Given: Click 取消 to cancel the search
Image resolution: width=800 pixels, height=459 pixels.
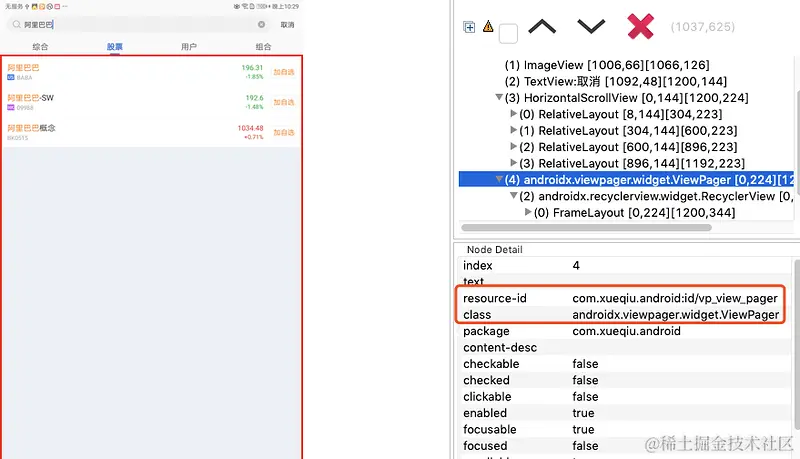Looking at the screenshot, I should pos(287,24).
